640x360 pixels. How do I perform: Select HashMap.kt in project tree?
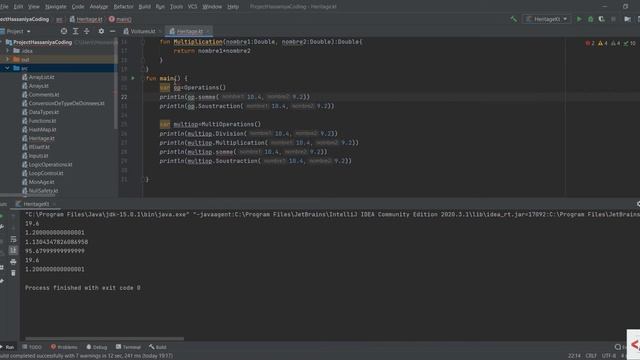[42, 129]
